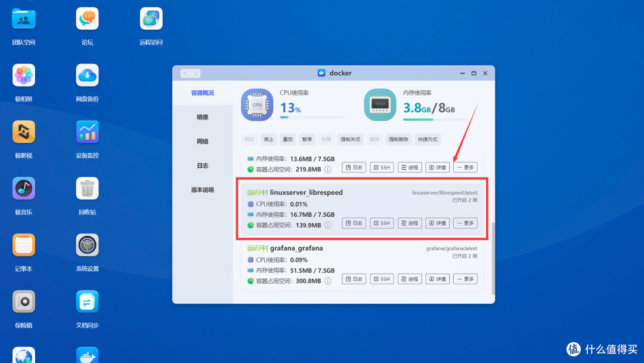The image size is (644, 363).
Task: Click the disabled 恢复 resume button
Action: click(327, 139)
